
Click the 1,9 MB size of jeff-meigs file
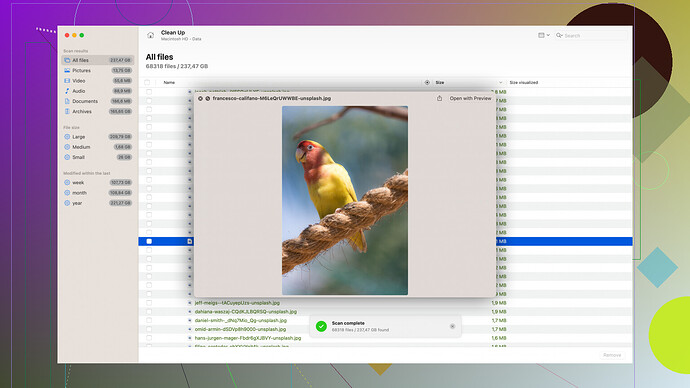(499, 303)
